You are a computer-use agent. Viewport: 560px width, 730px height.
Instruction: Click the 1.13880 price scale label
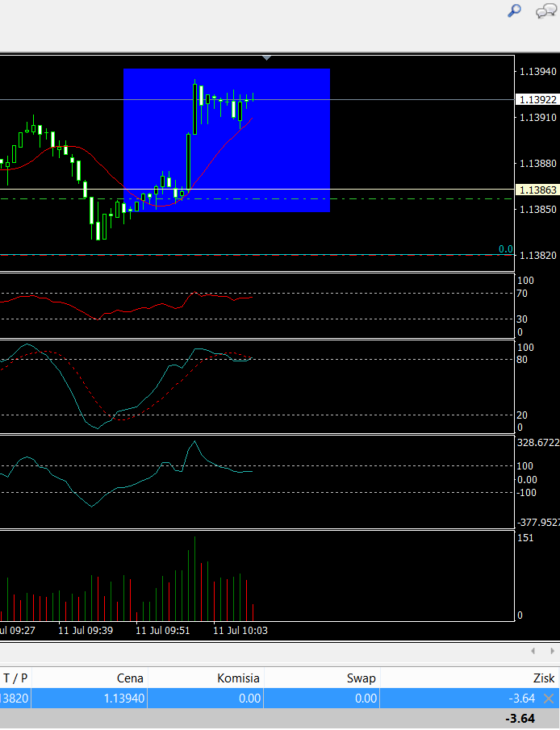tap(538, 164)
